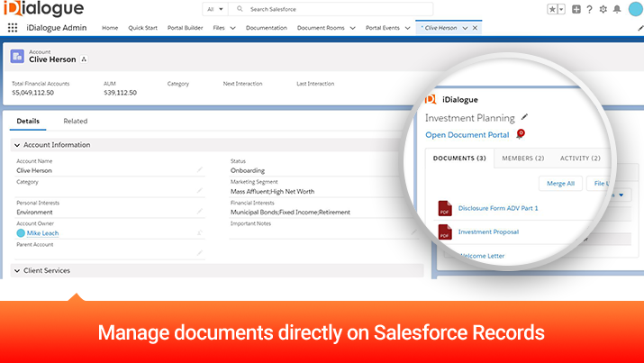Image resolution: width=644 pixels, height=363 pixels.
Task: Click the Environment interests value
Action: [x=34, y=213]
